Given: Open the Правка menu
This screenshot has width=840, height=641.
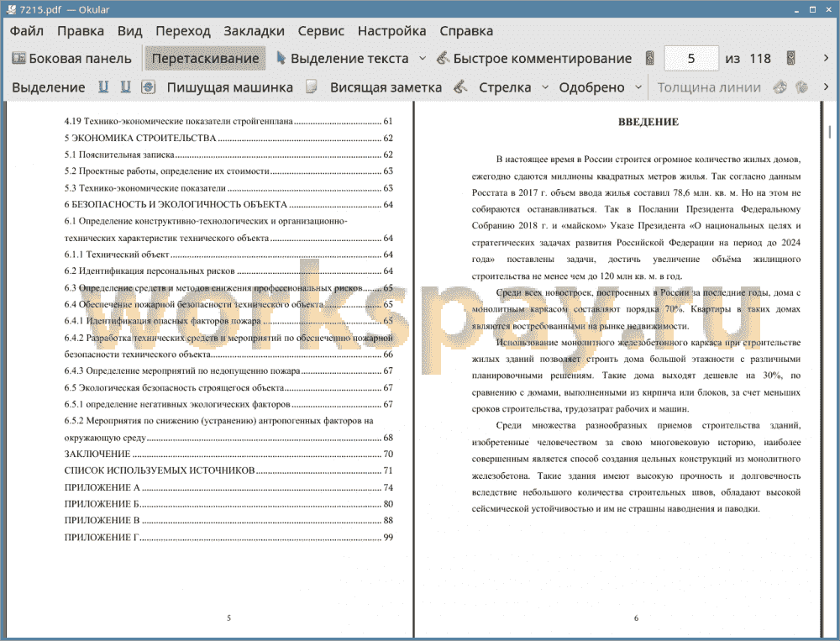Looking at the screenshot, I should [81, 31].
